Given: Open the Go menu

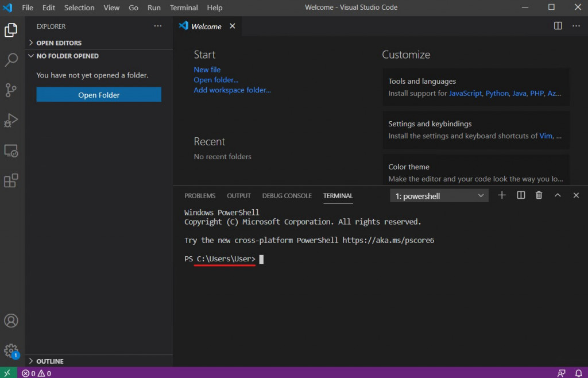Looking at the screenshot, I should [133, 7].
